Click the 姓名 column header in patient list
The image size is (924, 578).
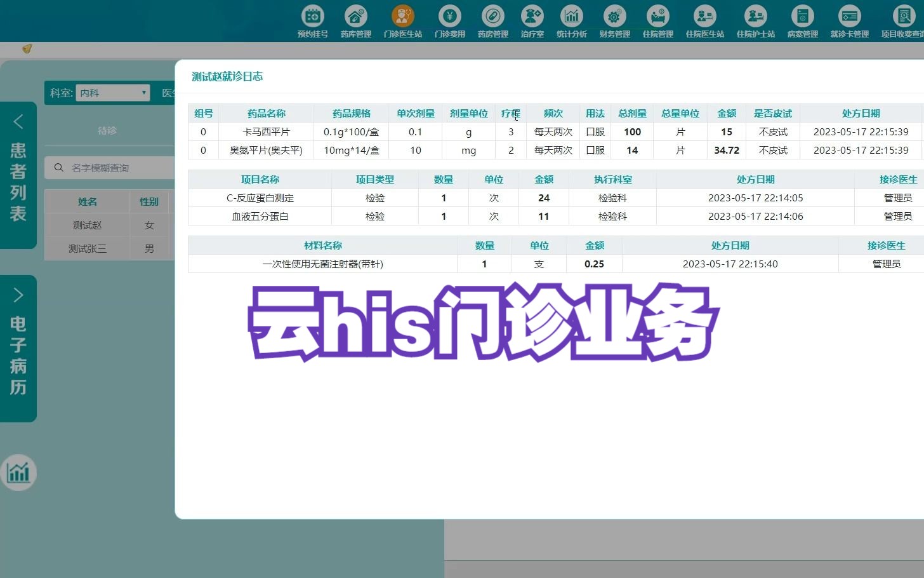point(88,201)
